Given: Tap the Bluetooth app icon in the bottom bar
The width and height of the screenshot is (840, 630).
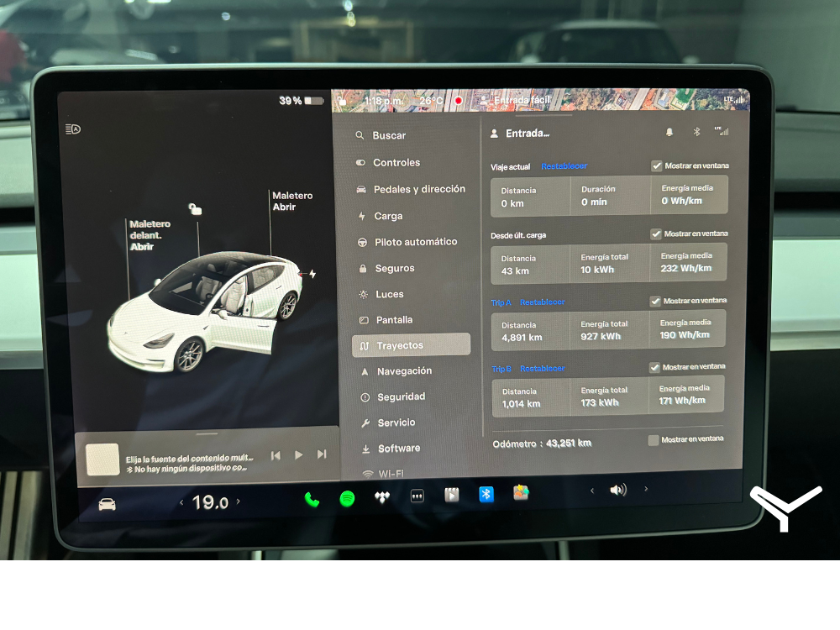Looking at the screenshot, I should click(x=486, y=495).
